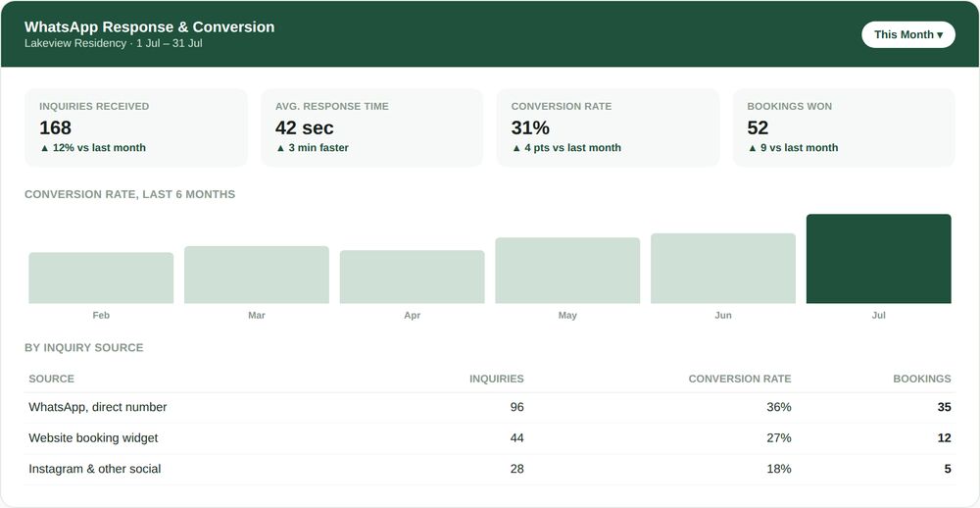Select the Instagram & other social label

coord(95,469)
